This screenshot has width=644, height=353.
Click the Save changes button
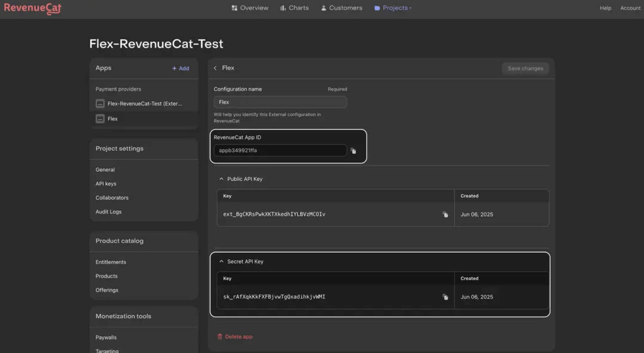click(525, 68)
